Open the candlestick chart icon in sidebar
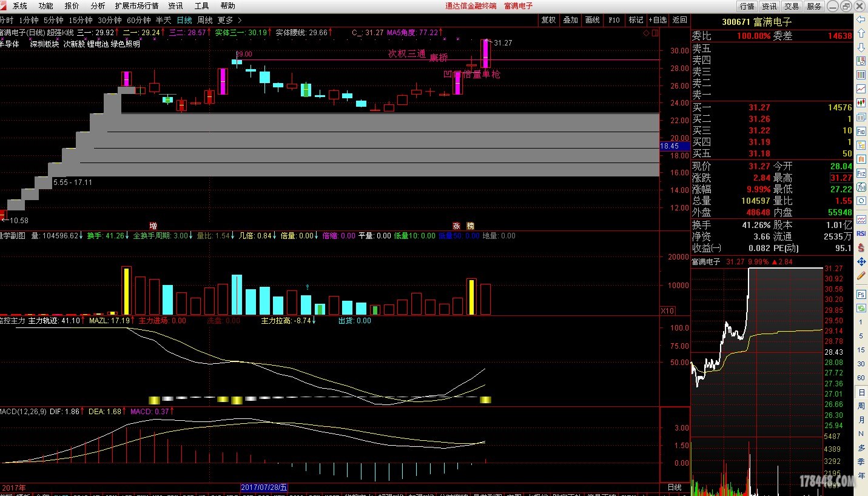Image resolution: width=868 pixels, height=496 pixels. (861, 103)
